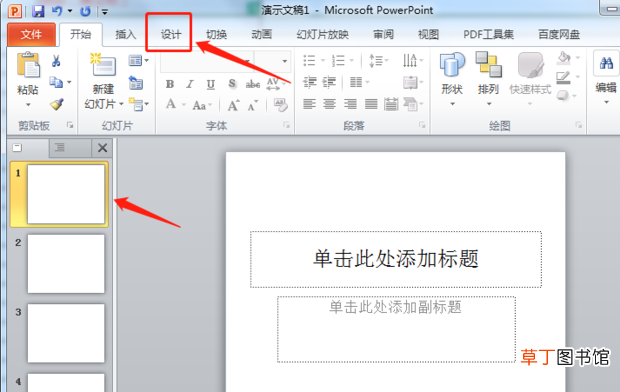The width and height of the screenshot is (620, 392).
Task: Toggle Center text alignment
Action: (329, 104)
